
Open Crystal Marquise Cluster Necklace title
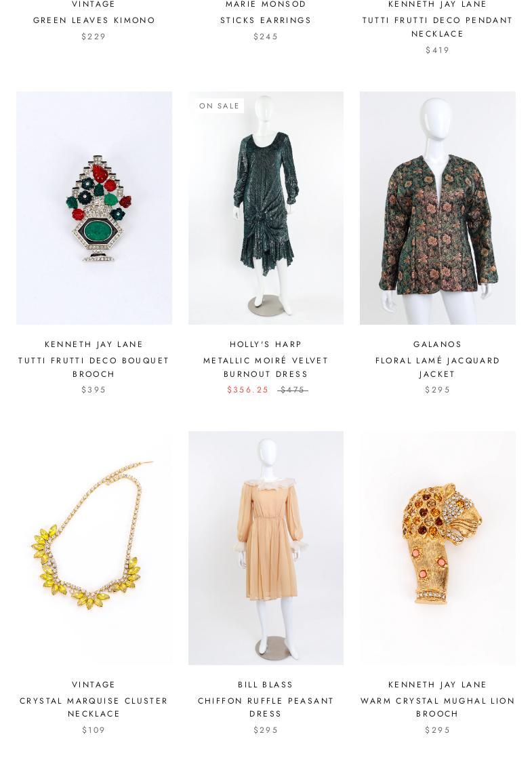click(94, 707)
